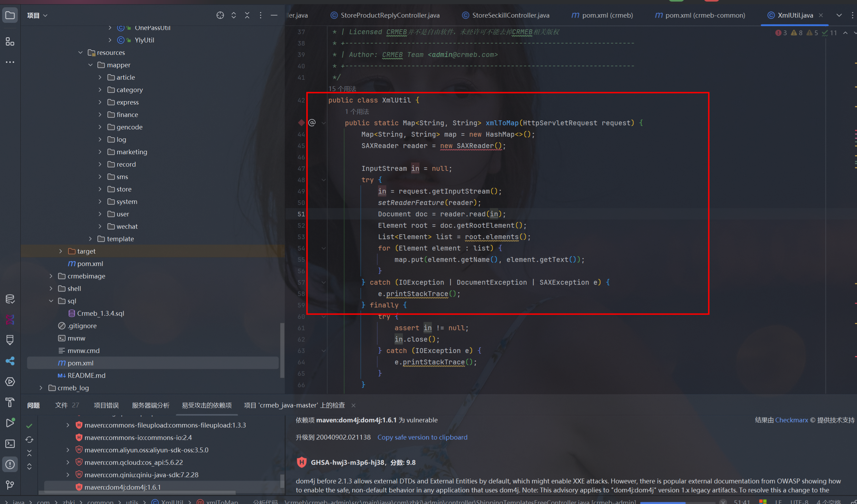Screen dimensions: 857x504
Task: Open the Project tool window folder icon
Action: coord(10,15)
